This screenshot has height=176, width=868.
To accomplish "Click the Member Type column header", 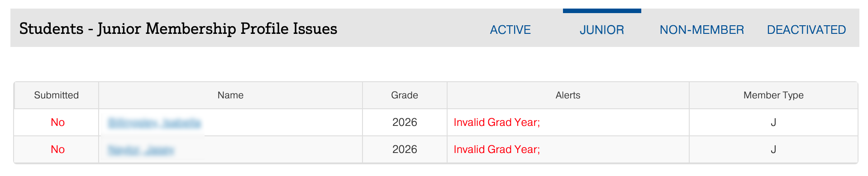I will (x=773, y=95).
